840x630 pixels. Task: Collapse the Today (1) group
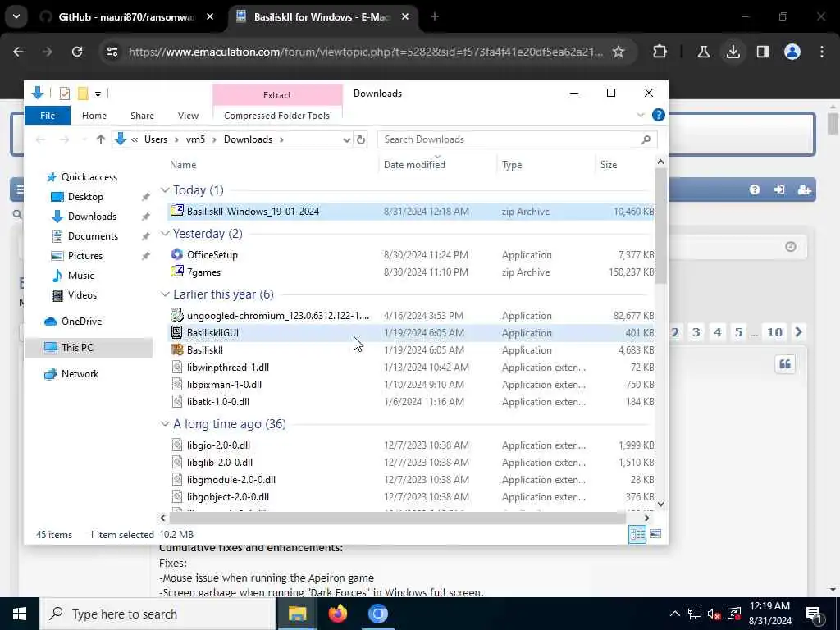(x=165, y=190)
